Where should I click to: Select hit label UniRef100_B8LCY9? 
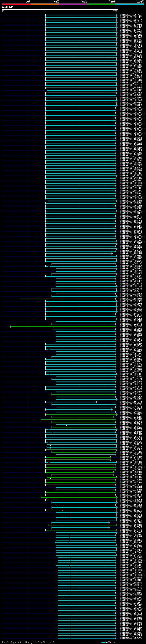[x=131, y=510]
